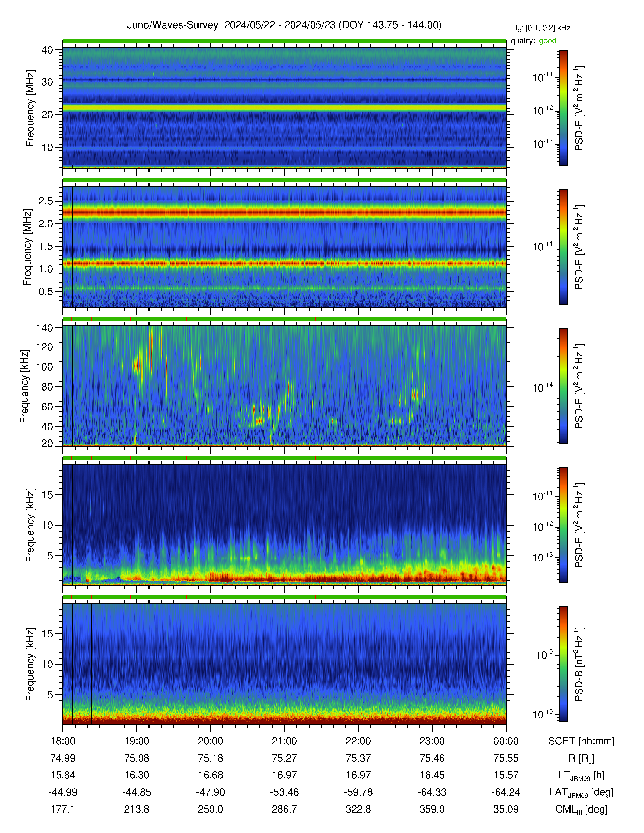Viewport: 644px width, 833px height.
Task: Click the 00:00 SCET end time label
Action: 506,741
